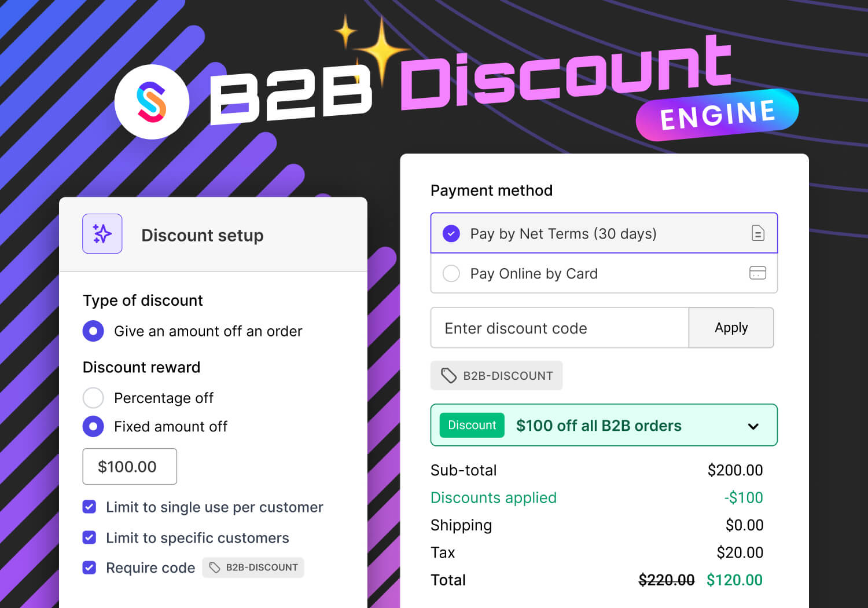
Task: Uncheck the Require code checkbox
Action: point(90,567)
